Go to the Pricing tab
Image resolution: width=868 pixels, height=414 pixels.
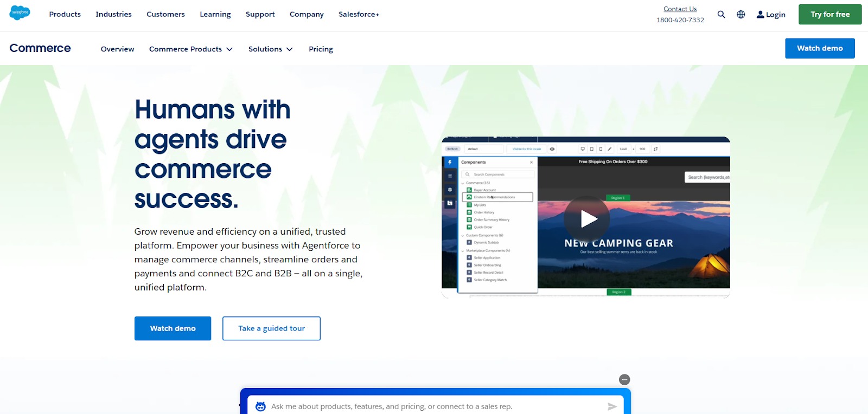click(x=321, y=49)
